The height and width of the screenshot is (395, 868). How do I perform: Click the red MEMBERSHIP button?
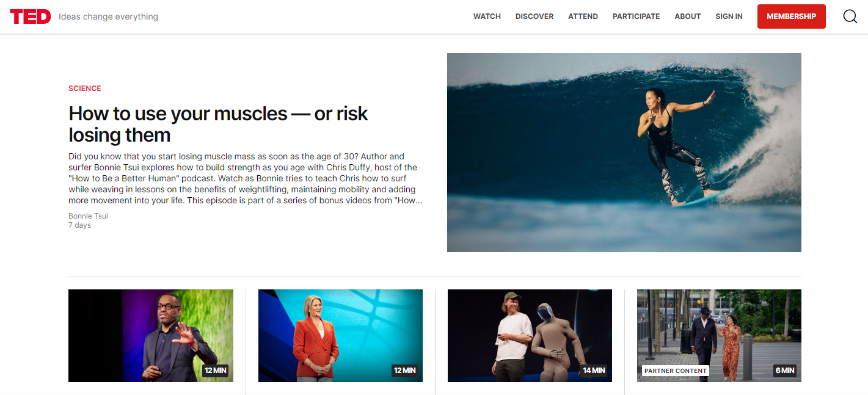tap(791, 16)
